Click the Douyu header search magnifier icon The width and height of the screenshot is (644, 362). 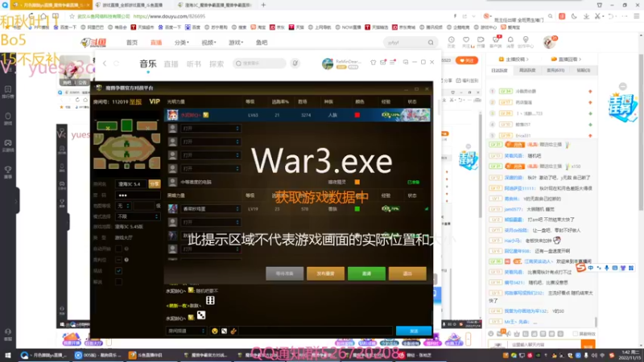click(x=431, y=43)
